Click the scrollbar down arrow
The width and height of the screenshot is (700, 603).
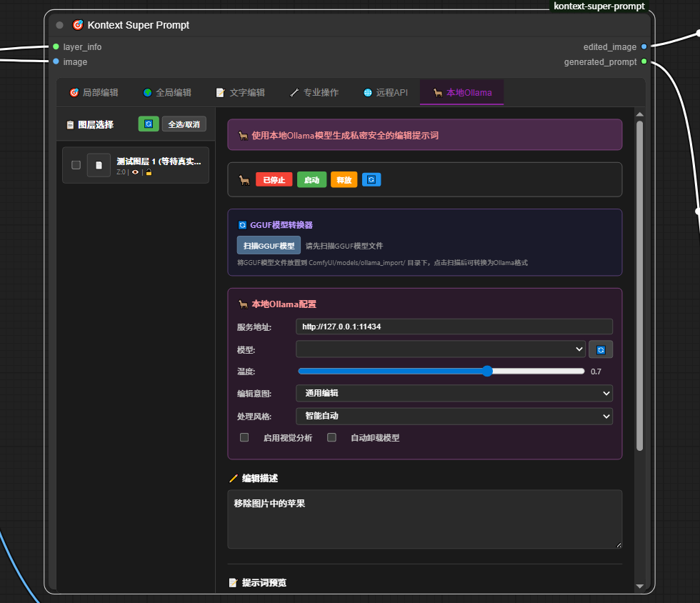(x=639, y=586)
